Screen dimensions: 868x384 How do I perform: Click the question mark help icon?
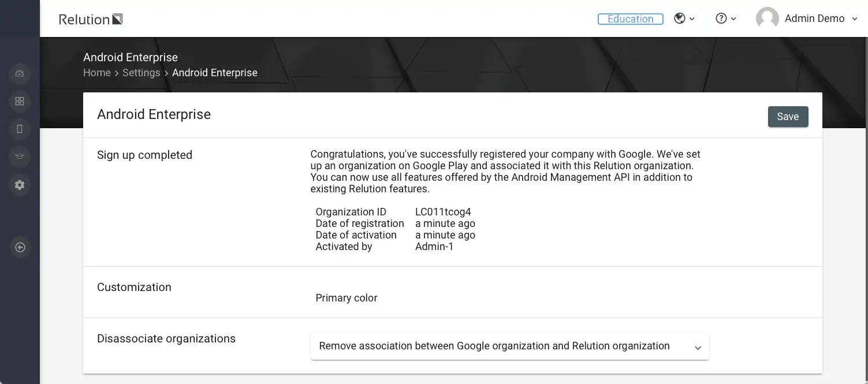click(x=721, y=18)
